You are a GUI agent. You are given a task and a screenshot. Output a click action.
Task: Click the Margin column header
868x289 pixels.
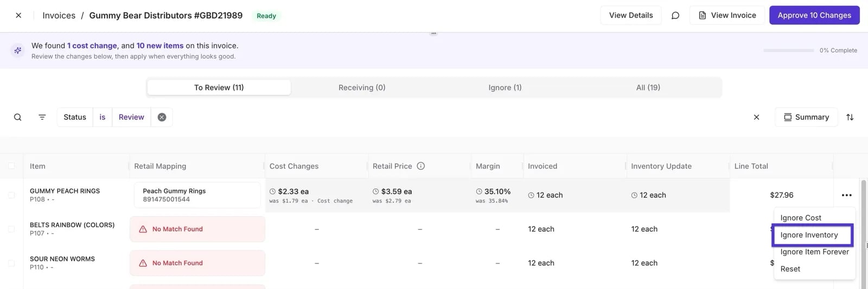coord(488,166)
